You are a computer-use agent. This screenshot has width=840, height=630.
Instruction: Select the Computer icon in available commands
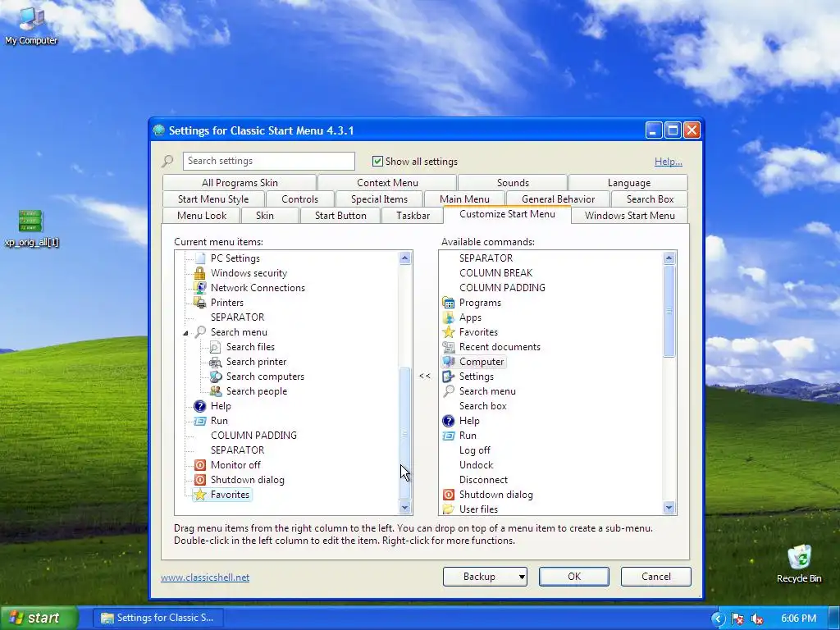(x=449, y=362)
